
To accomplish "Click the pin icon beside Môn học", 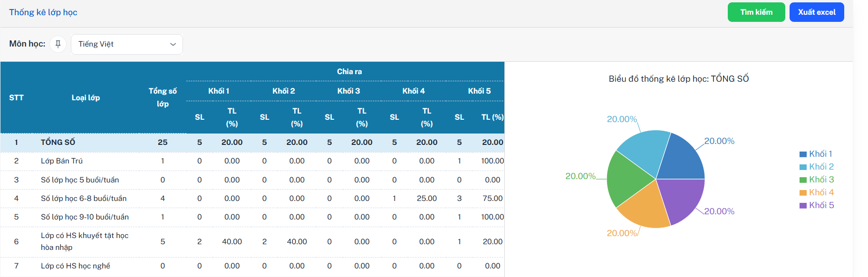I will coord(58,44).
